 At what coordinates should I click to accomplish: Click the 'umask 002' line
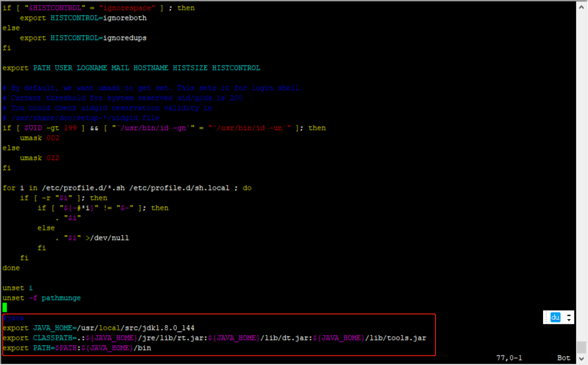[40, 138]
